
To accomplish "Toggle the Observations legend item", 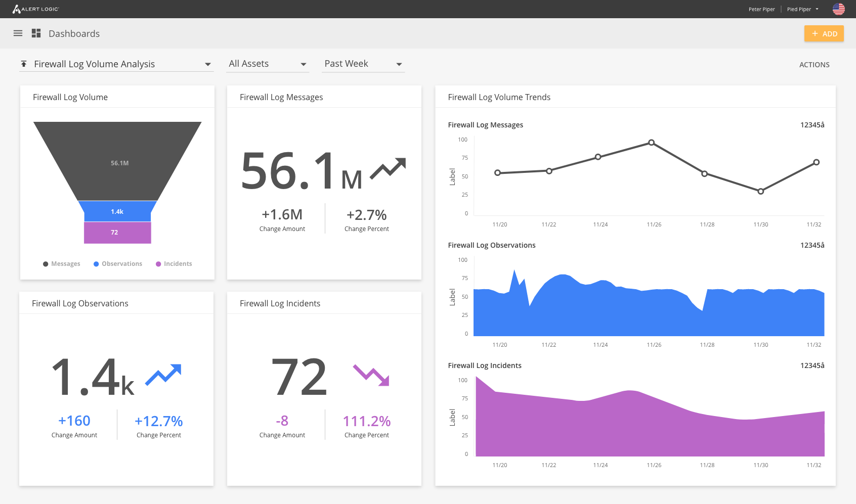I will [x=118, y=264].
